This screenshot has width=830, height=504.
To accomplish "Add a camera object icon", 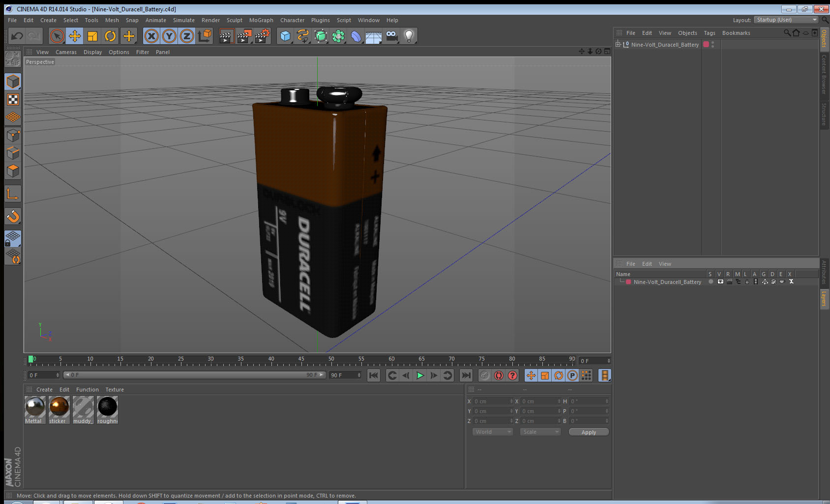I will click(x=391, y=36).
